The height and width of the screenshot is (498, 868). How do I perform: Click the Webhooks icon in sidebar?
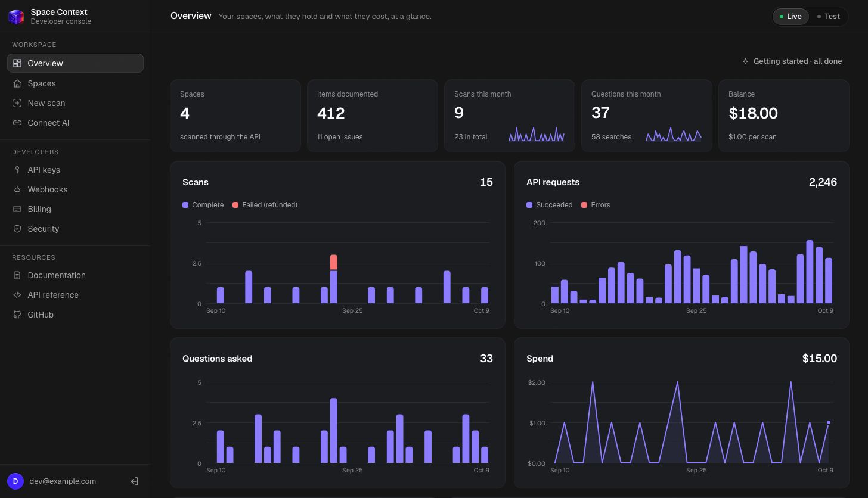click(17, 189)
